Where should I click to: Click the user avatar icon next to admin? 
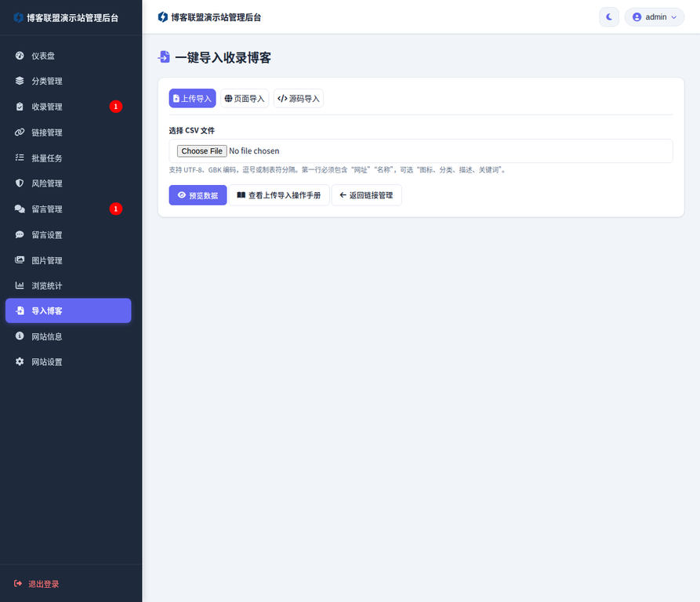tap(637, 17)
